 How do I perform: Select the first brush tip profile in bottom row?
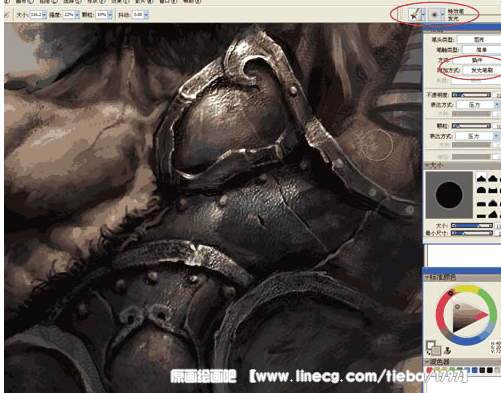click(481, 216)
